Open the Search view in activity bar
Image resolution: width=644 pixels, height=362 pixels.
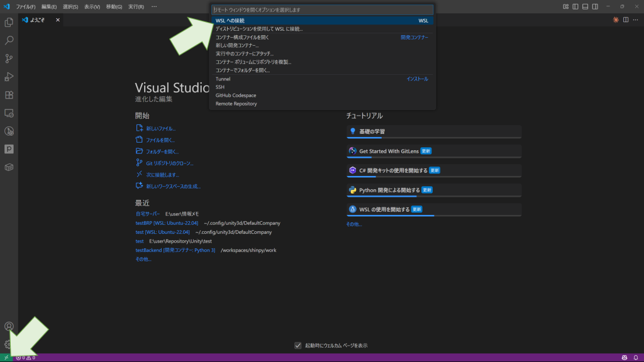click(x=9, y=40)
